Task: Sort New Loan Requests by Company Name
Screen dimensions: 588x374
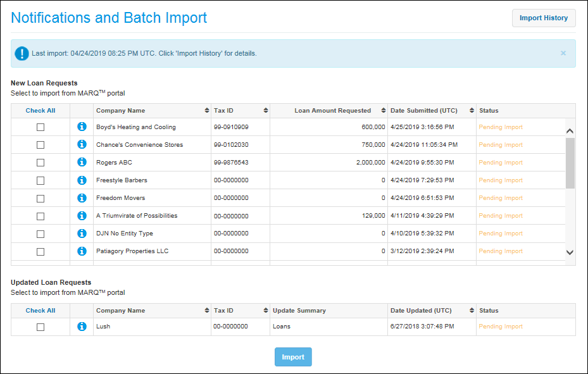Action: click(x=206, y=110)
